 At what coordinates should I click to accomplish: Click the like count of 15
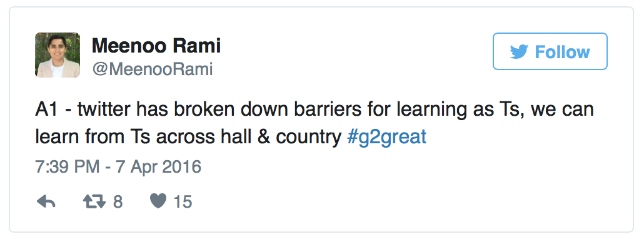coord(183,201)
